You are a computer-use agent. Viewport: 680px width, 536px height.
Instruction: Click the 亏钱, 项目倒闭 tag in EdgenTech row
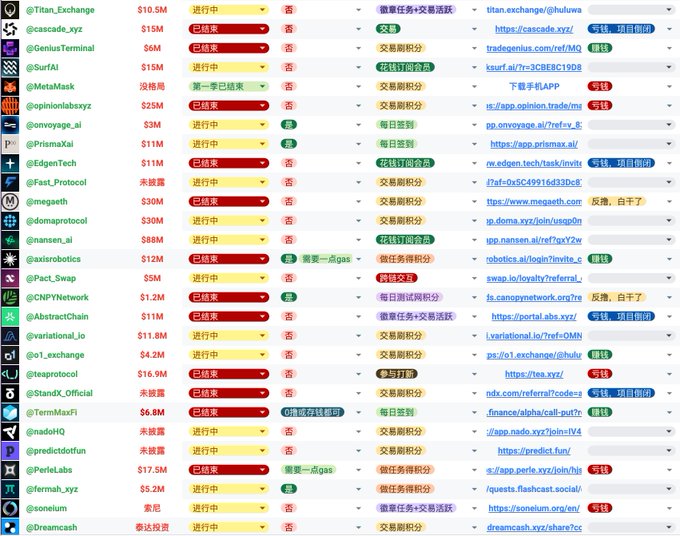point(621,163)
